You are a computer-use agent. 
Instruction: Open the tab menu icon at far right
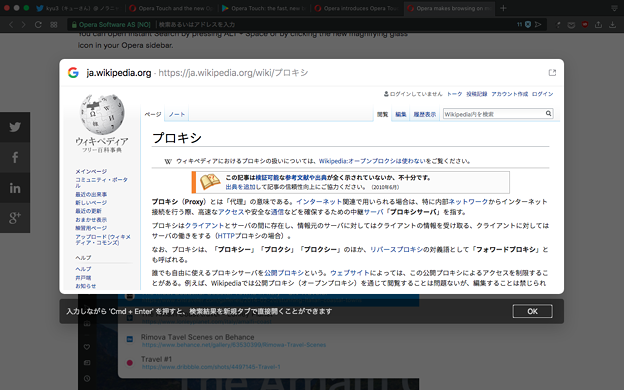(614, 8)
